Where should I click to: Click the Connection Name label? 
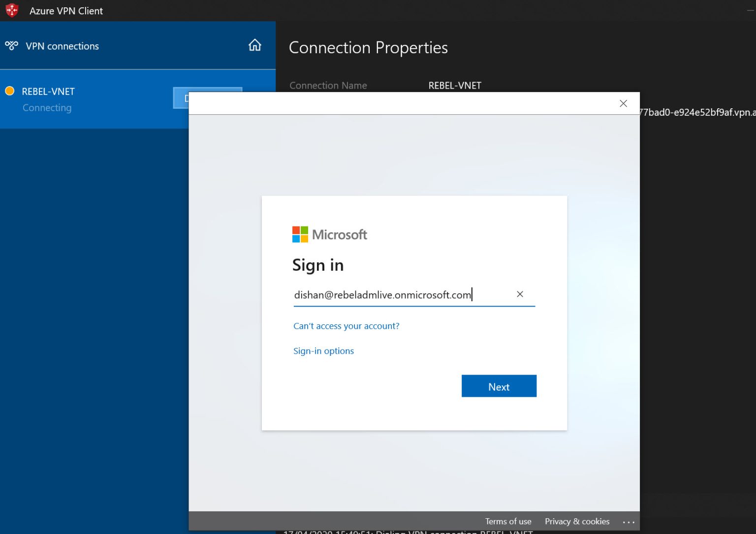328,85
